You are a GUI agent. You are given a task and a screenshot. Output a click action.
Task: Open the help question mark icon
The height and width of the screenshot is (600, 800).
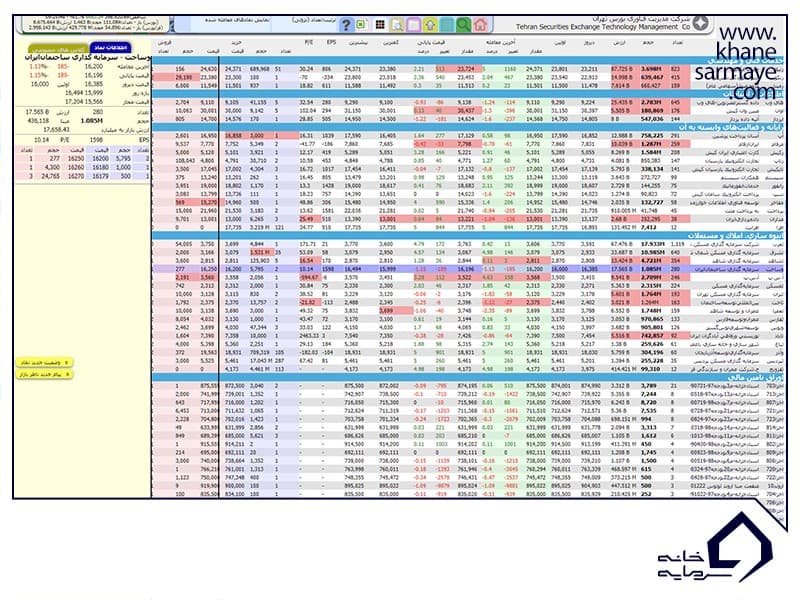[x=346, y=24]
